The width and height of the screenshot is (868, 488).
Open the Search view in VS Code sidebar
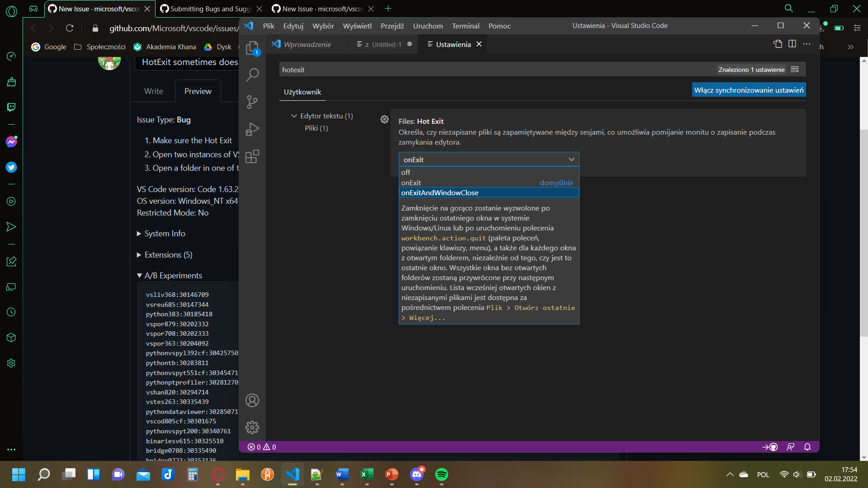pyautogui.click(x=252, y=75)
